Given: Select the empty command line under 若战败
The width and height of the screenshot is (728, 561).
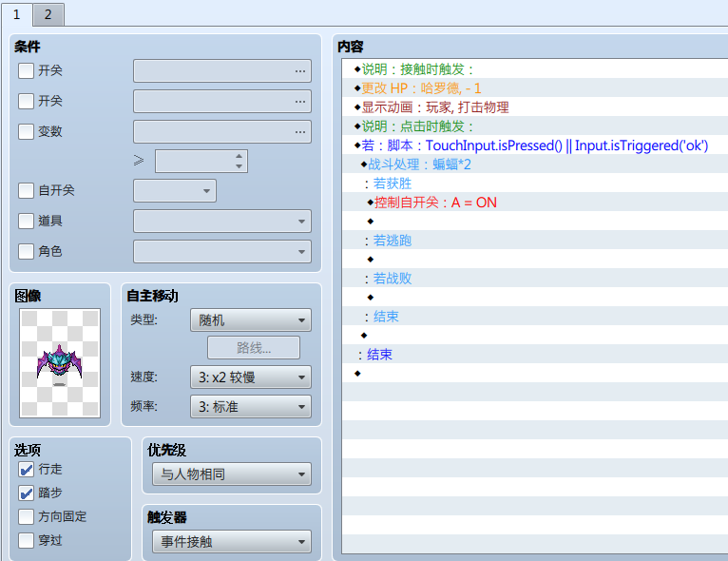Looking at the screenshot, I should pyautogui.click(x=535, y=298).
